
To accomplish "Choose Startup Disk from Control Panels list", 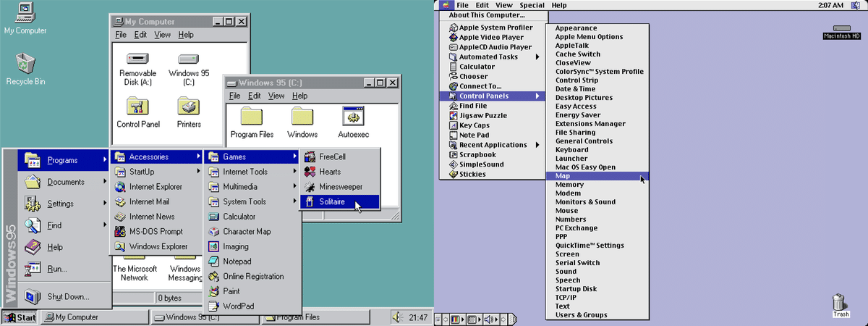I will pos(597,289).
